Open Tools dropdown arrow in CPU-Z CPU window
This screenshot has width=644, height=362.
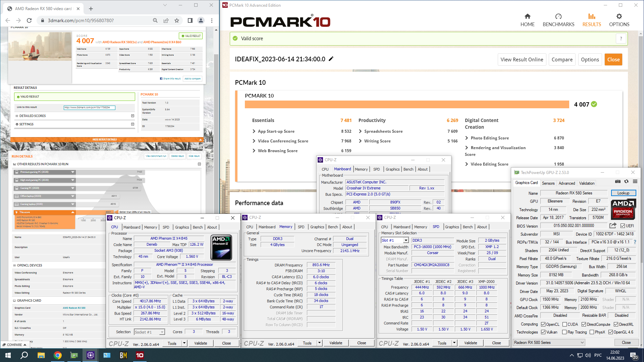pos(184,343)
